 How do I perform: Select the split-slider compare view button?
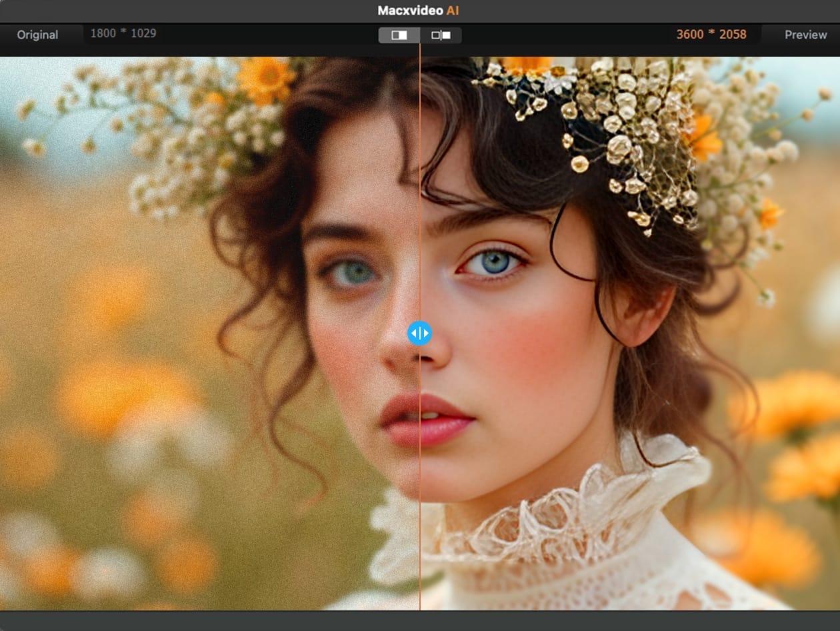[x=399, y=35]
